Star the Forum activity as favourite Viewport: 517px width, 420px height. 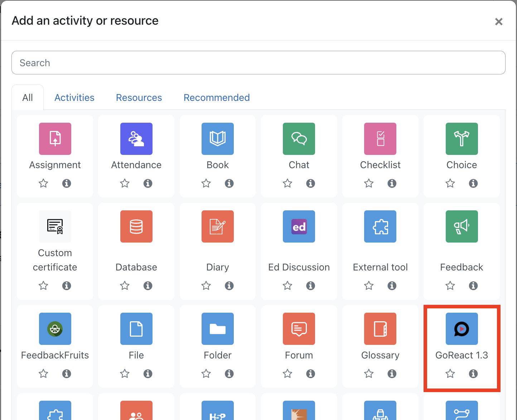(x=287, y=374)
